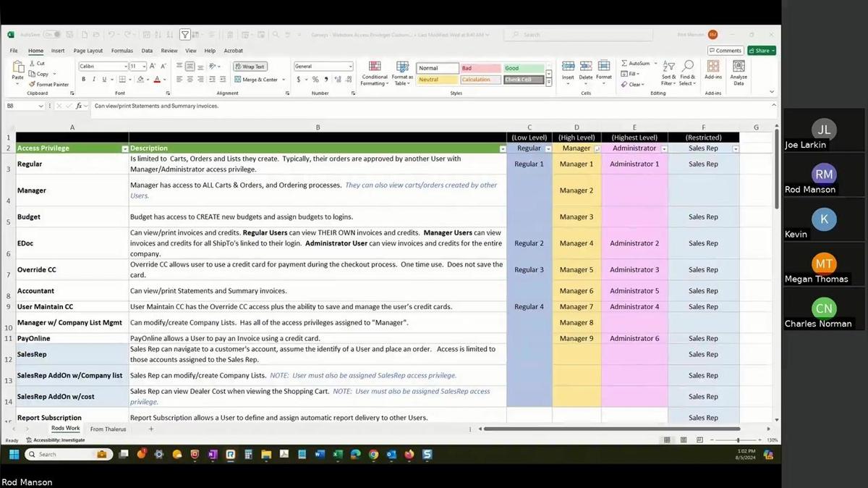Click the AutoSum sigma icon
This screenshot has height=488, width=868.
624,64
